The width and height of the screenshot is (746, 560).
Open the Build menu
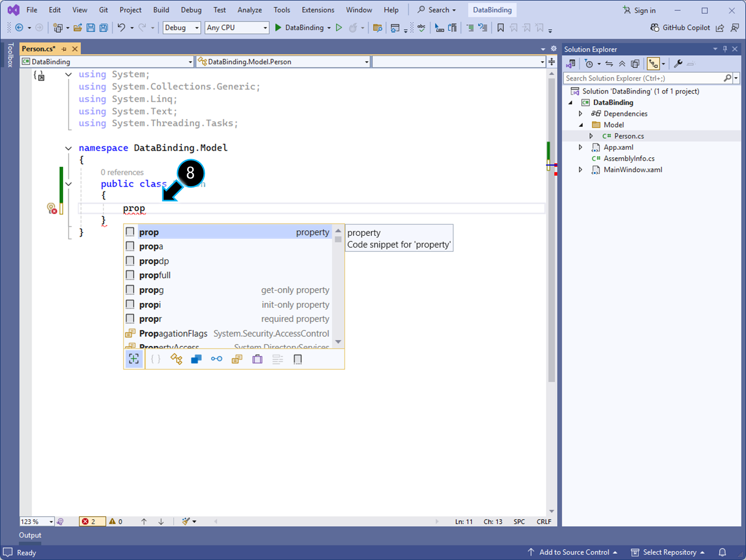(161, 10)
